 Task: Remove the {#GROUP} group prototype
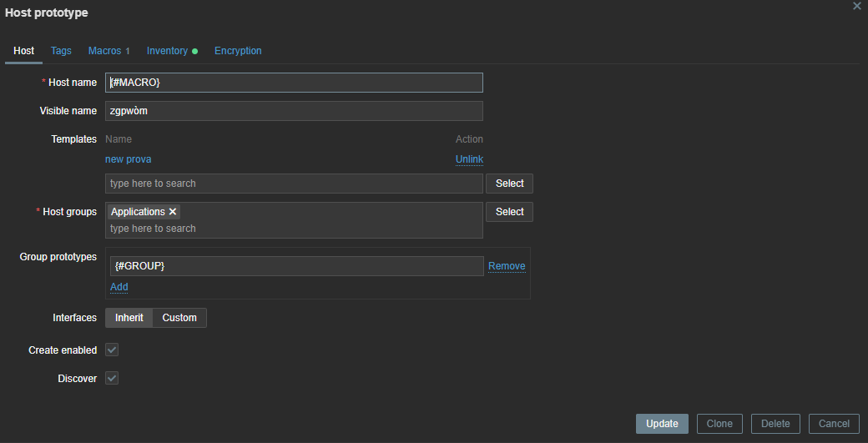507,266
